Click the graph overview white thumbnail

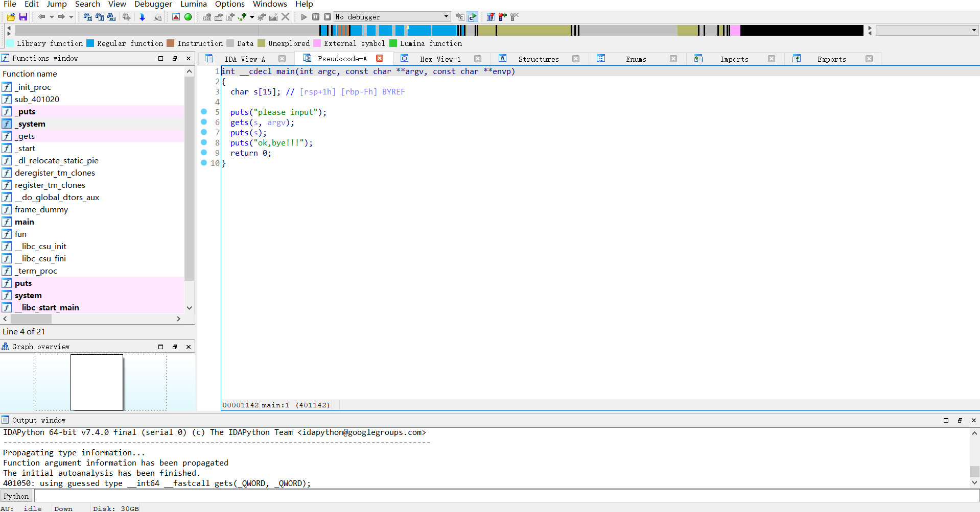pos(97,382)
